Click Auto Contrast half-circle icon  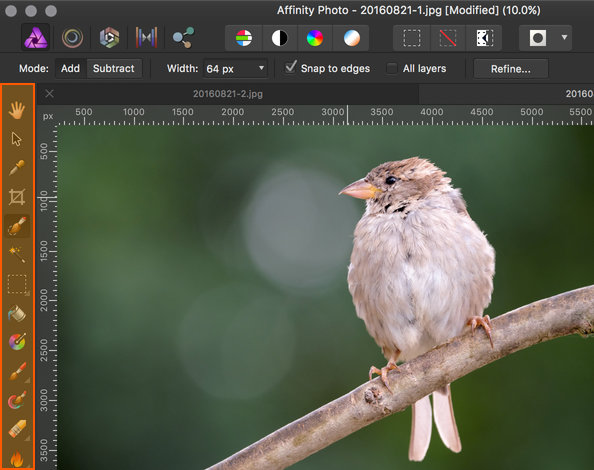point(280,38)
